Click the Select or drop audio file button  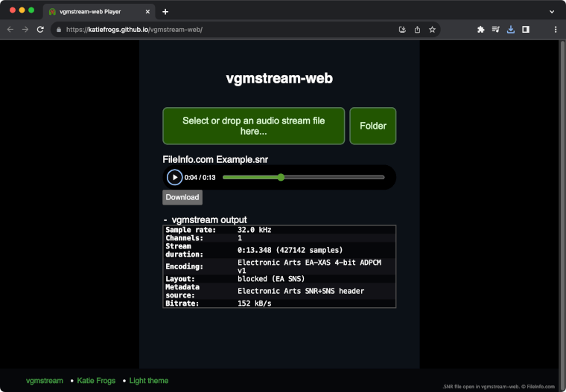click(x=253, y=126)
